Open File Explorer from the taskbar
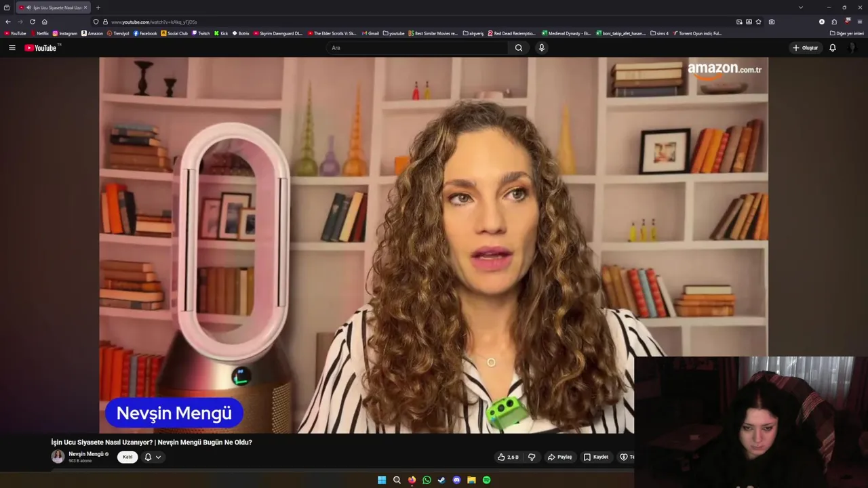 click(471, 480)
